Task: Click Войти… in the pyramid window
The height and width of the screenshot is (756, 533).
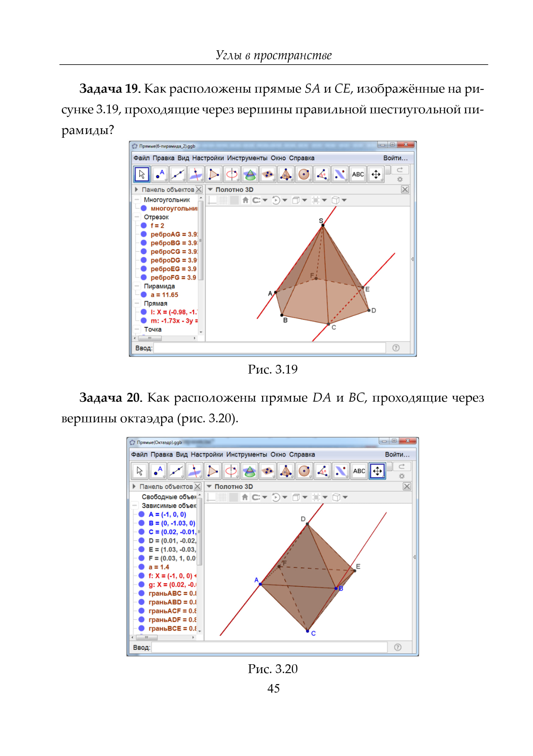Action: 395,158
